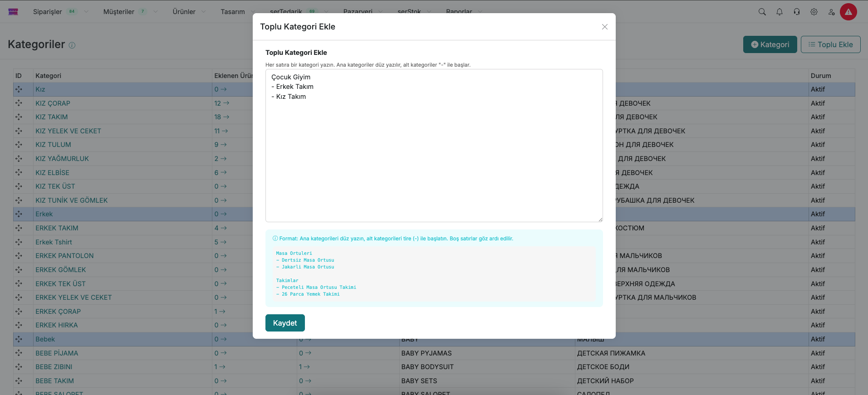This screenshot has height=395, width=868.
Task: Open the notifications bell icon
Action: tap(779, 12)
